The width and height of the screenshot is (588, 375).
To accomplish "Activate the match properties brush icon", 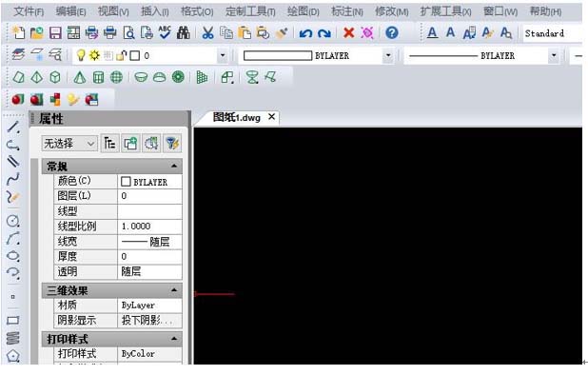I will click(282, 33).
